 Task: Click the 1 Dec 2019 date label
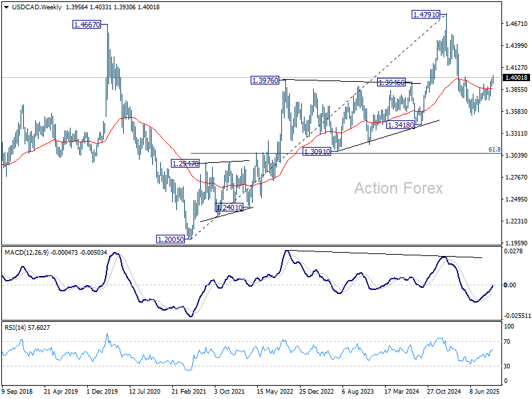(x=102, y=391)
